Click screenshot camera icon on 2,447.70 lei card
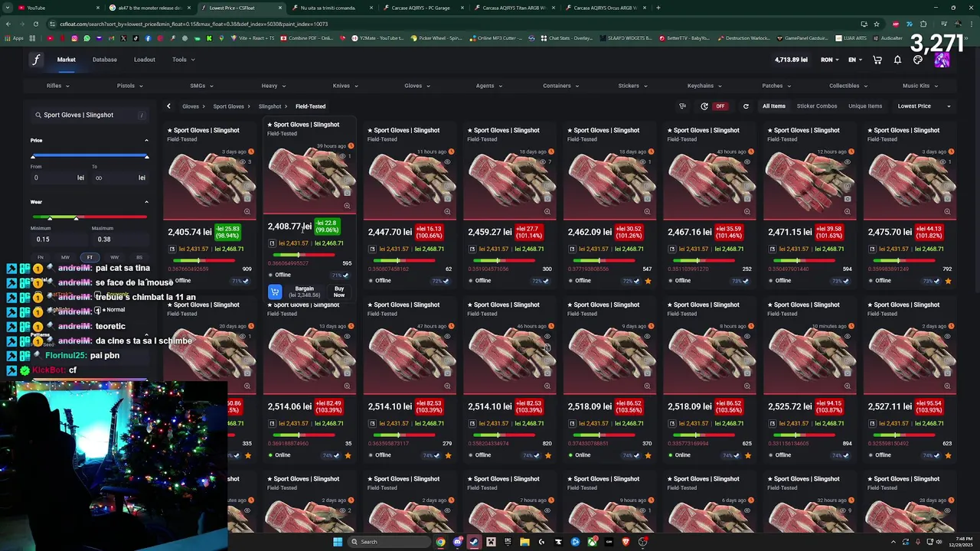This screenshot has width=980, height=551. [447, 199]
